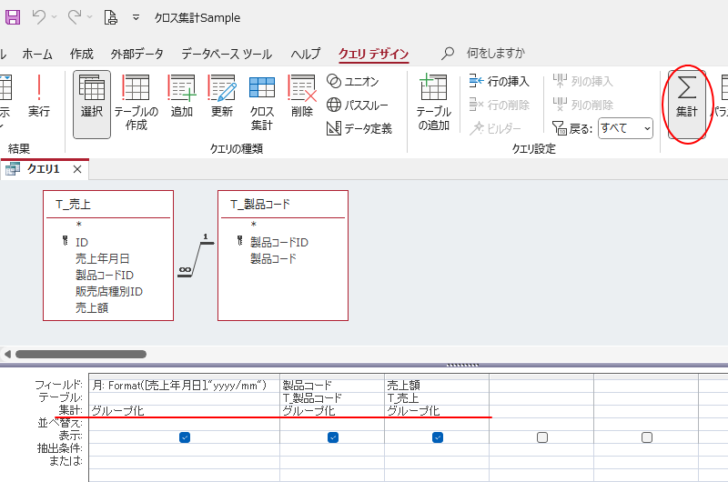Select the クエリ デザイン ribbon tab

373,54
